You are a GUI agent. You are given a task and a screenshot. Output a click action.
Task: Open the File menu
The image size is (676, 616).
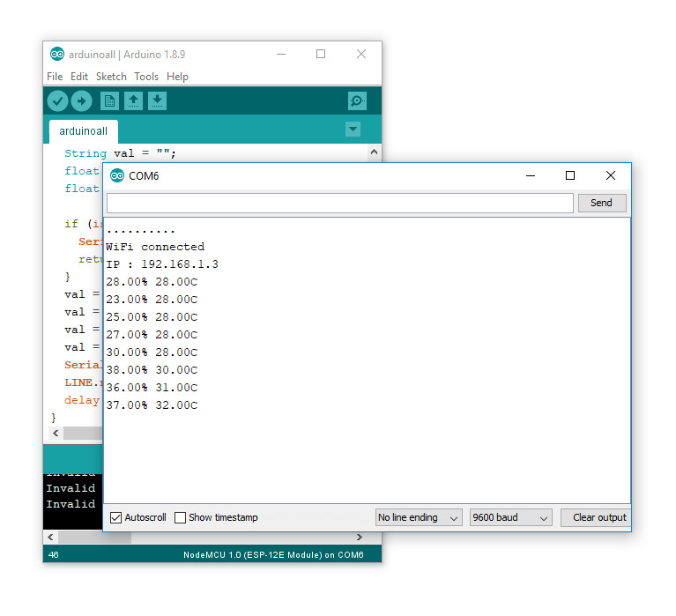pyautogui.click(x=55, y=77)
